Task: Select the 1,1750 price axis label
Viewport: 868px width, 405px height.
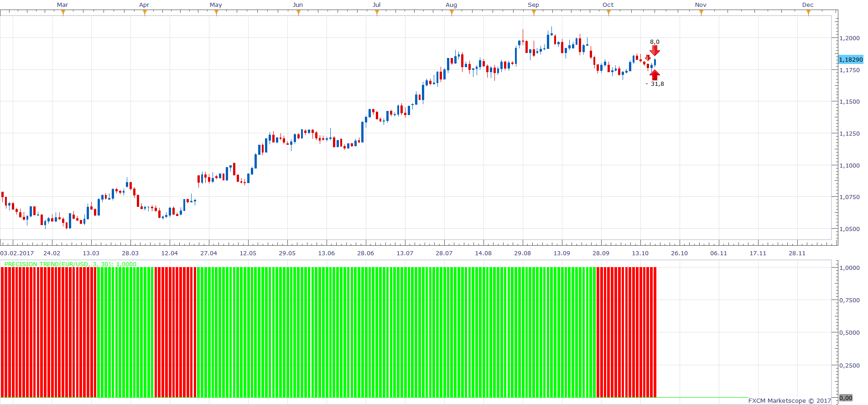Action: click(849, 70)
